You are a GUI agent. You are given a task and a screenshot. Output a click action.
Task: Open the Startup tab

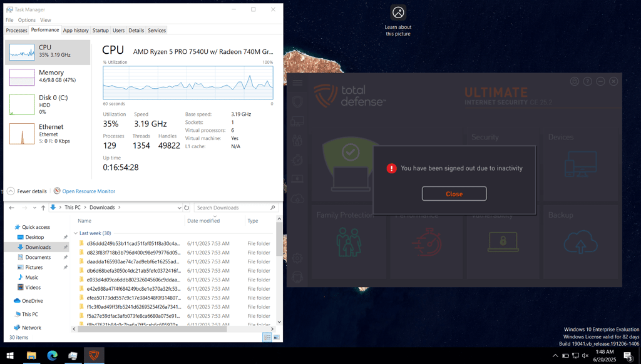point(101,30)
